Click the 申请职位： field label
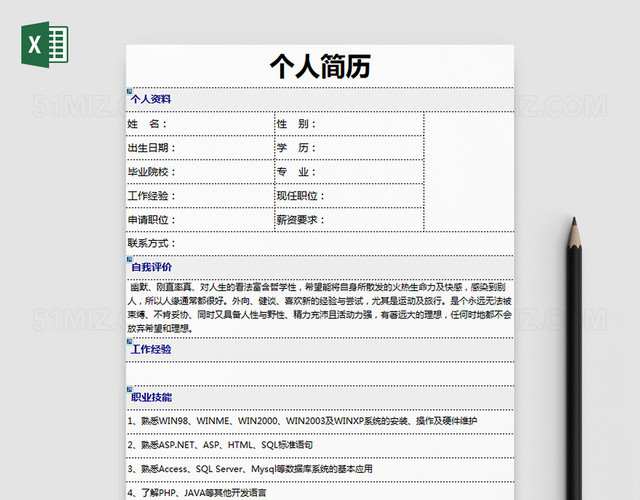Screen dimensions: 640x500 tap(151, 220)
